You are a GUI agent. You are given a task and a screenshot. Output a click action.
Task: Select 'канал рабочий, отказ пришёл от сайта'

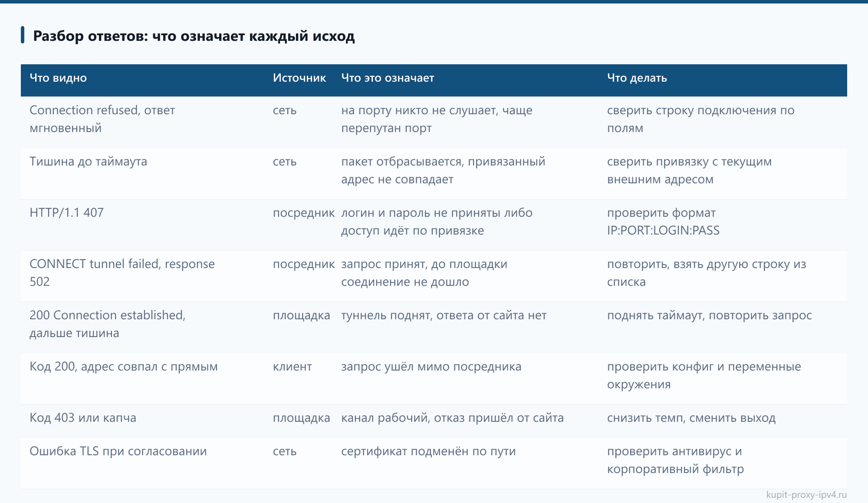pyautogui.click(x=452, y=418)
